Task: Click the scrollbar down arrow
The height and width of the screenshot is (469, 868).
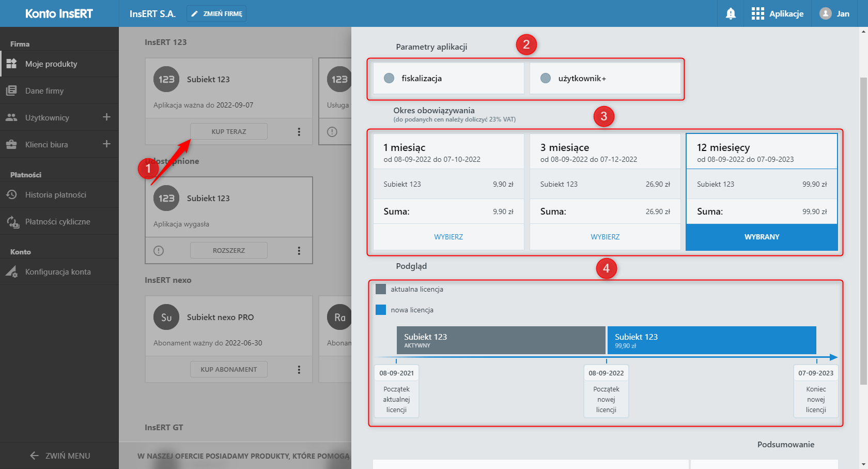Action: [x=863, y=464]
